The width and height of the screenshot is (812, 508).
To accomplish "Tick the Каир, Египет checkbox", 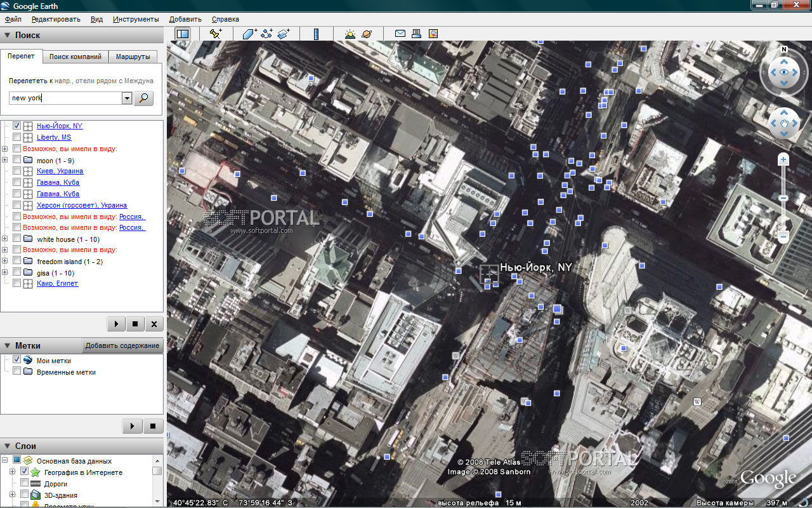I will pos(17,283).
